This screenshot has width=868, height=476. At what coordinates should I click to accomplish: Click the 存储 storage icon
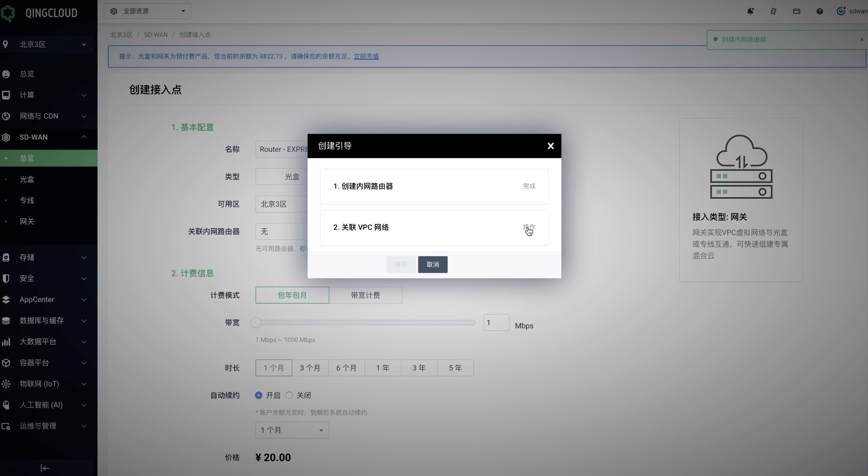click(x=6, y=257)
